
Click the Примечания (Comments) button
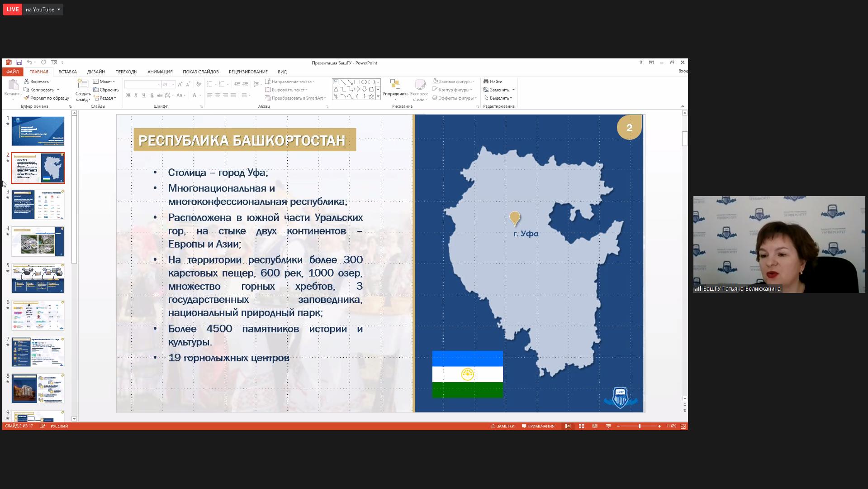[x=538, y=426]
